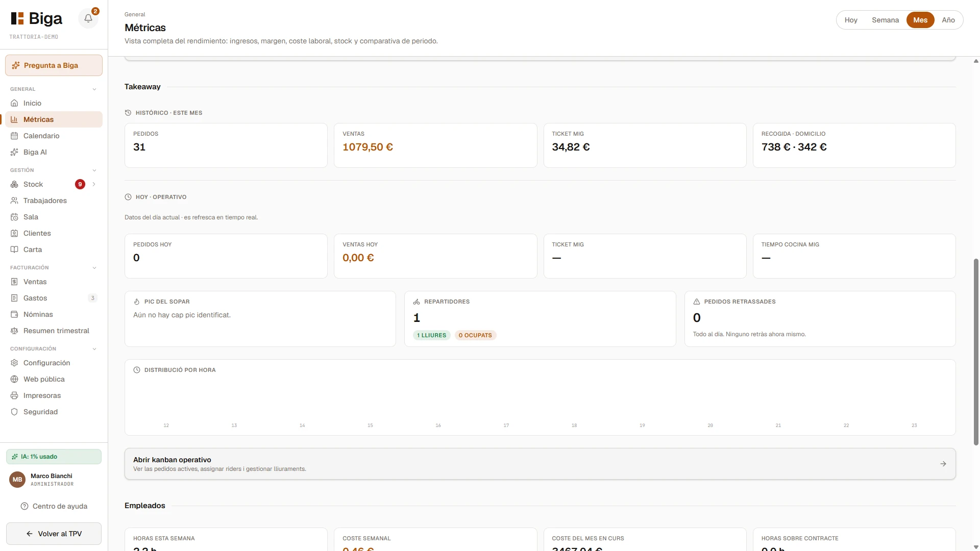
Task: Click the Ticket mig 34,82 € value
Action: (x=571, y=147)
